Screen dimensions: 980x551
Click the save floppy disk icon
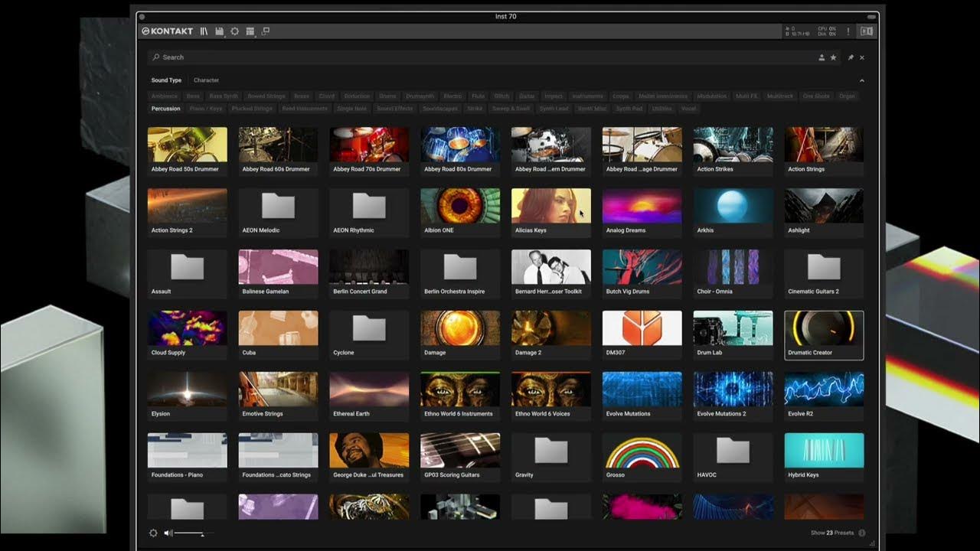click(x=220, y=31)
